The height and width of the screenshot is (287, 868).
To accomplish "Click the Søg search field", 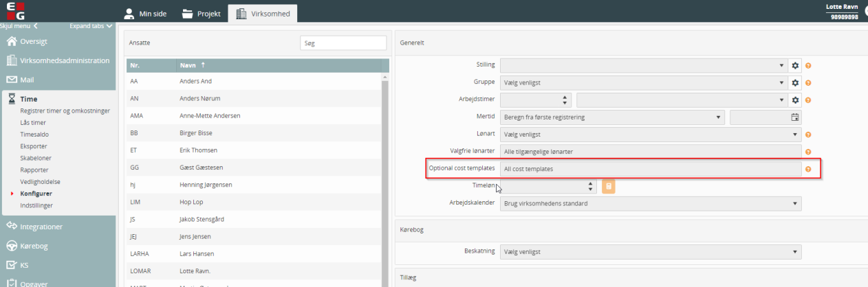I will pyautogui.click(x=343, y=43).
